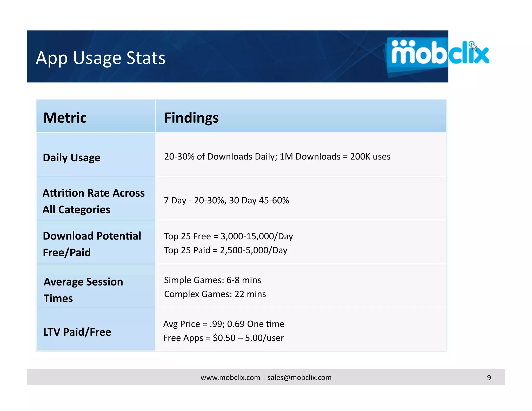Click 'Free Apps = $0.50 – 5.00/user' line
This screenshot has width=532, height=411.
[x=223, y=338]
